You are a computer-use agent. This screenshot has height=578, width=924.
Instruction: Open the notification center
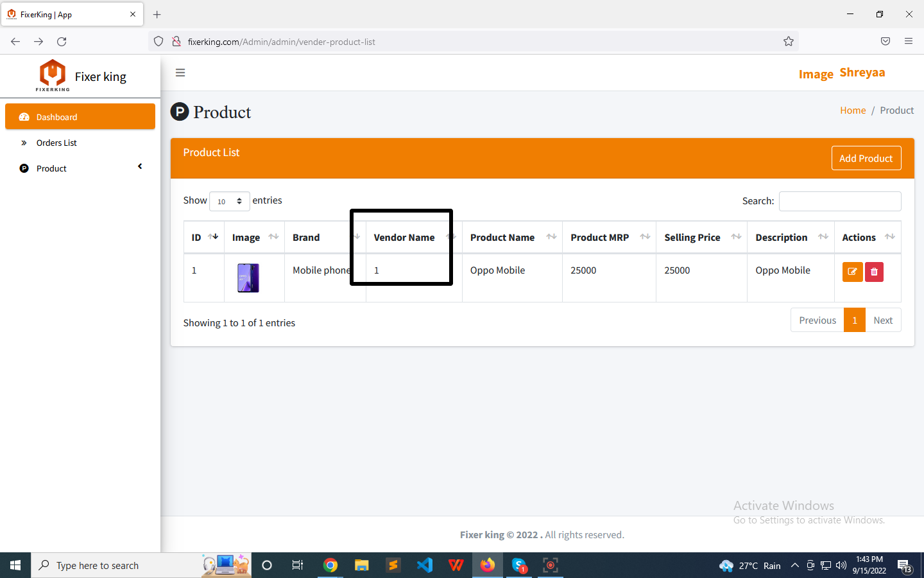(905, 566)
